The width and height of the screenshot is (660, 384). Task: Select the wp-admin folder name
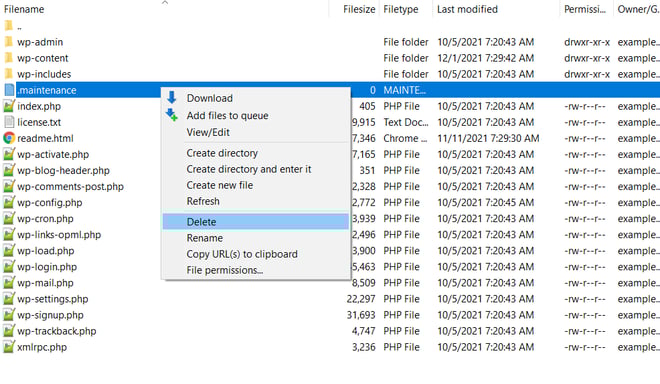pos(40,42)
